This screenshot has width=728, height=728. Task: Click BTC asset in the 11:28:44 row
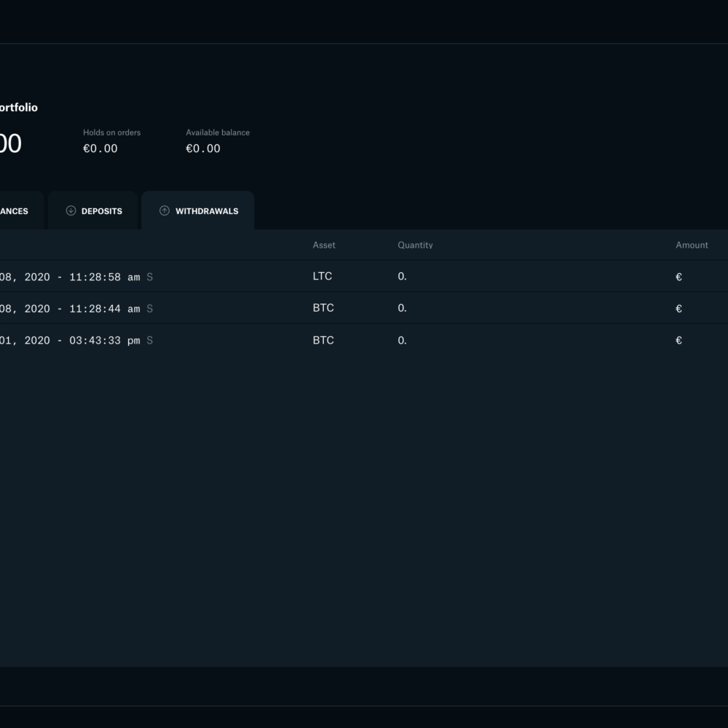[x=323, y=308]
